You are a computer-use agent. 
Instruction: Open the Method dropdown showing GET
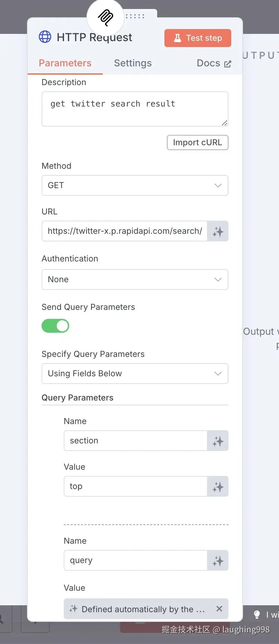pos(135,185)
